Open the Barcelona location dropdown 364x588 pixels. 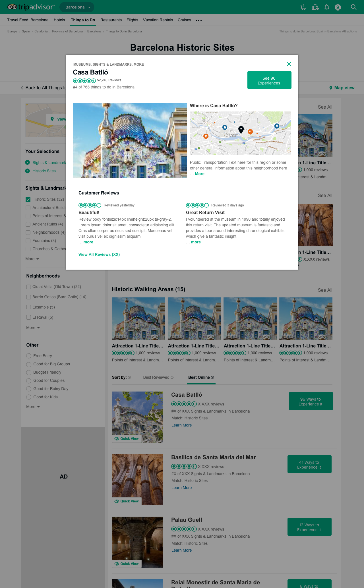[77, 7]
